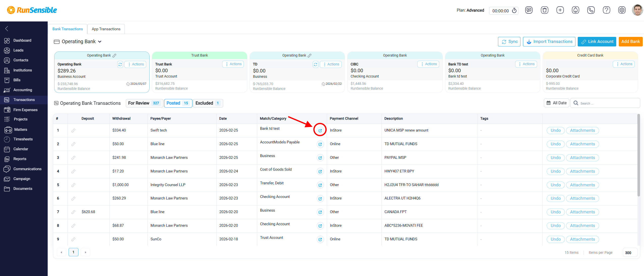The image size is (644, 276).
Task: Click the phone call icon in header
Action: (591, 10)
